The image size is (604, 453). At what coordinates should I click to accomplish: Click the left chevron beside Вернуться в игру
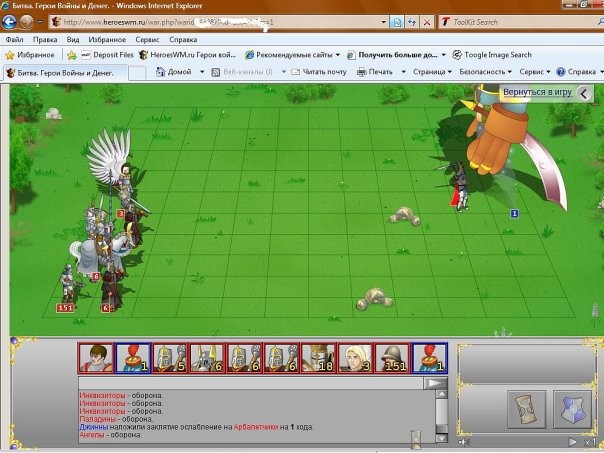click(584, 93)
